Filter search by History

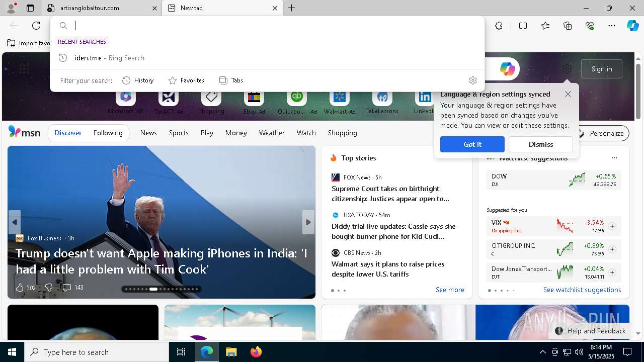[138, 80]
